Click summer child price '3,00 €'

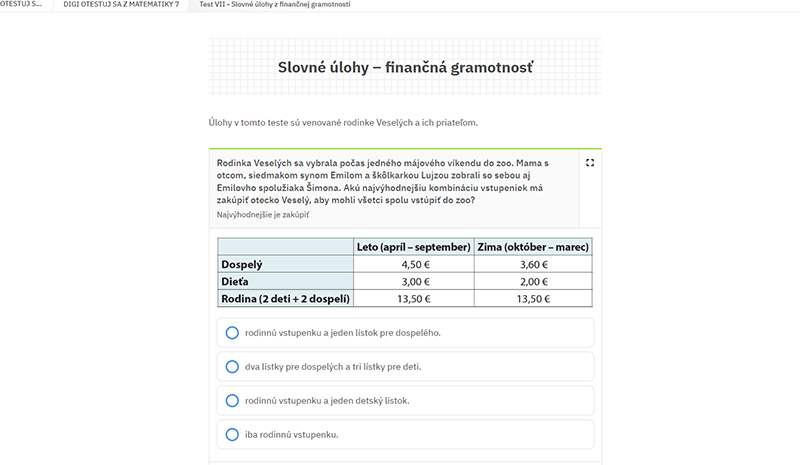pos(415,282)
